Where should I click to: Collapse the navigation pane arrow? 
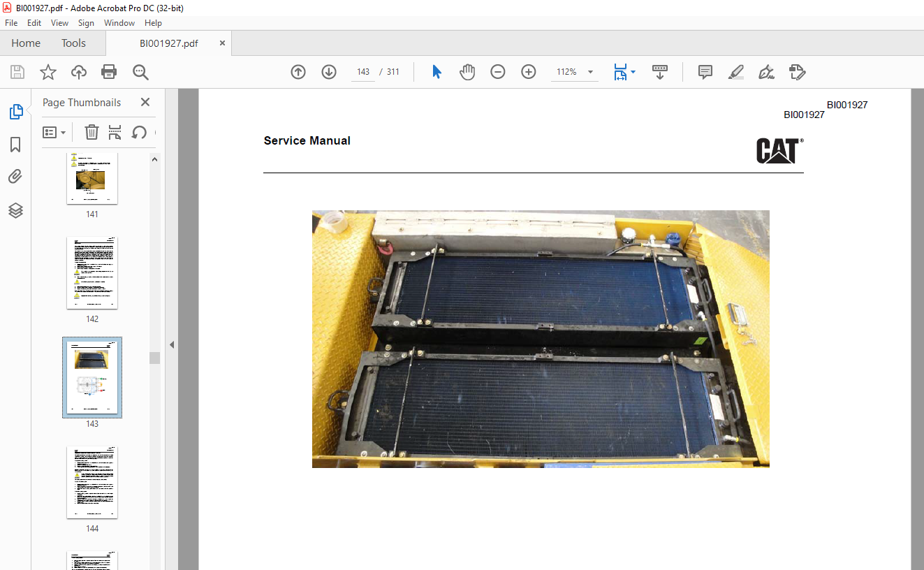(x=171, y=344)
